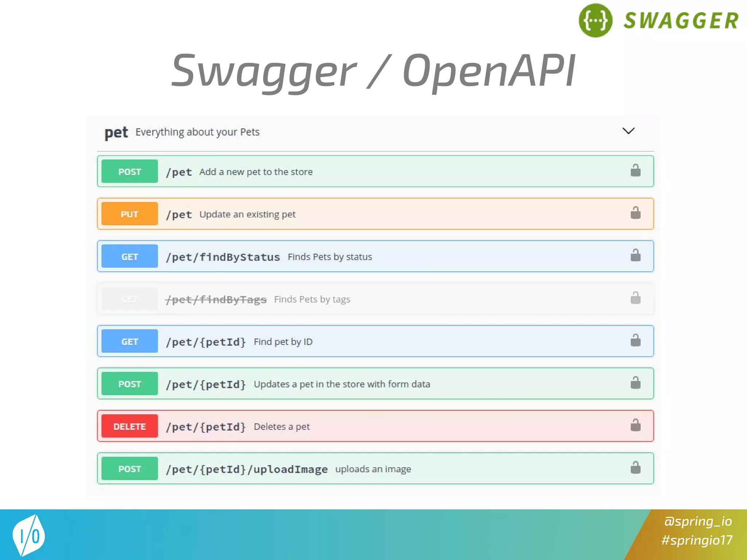Expand the POST 'Add a new pet' operation

tap(375, 171)
